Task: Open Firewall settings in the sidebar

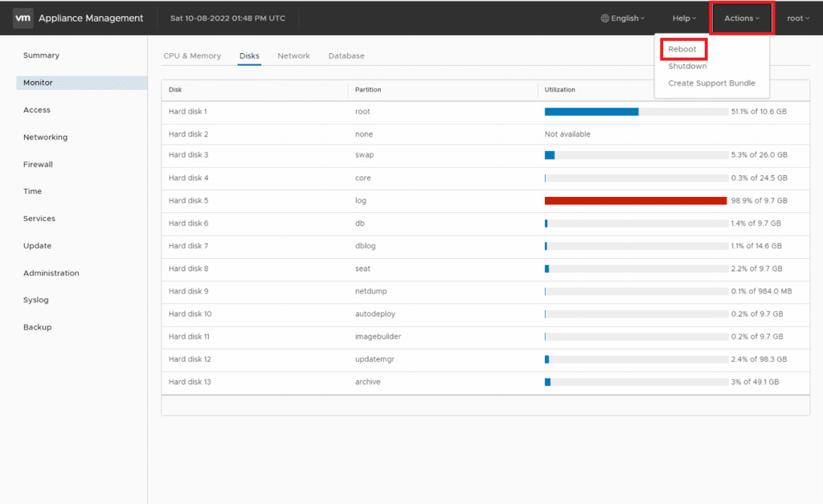Action: (x=38, y=164)
